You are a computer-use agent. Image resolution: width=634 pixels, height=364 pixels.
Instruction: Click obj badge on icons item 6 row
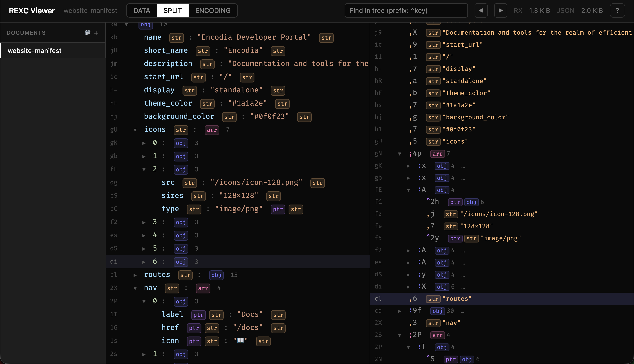coord(181,262)
